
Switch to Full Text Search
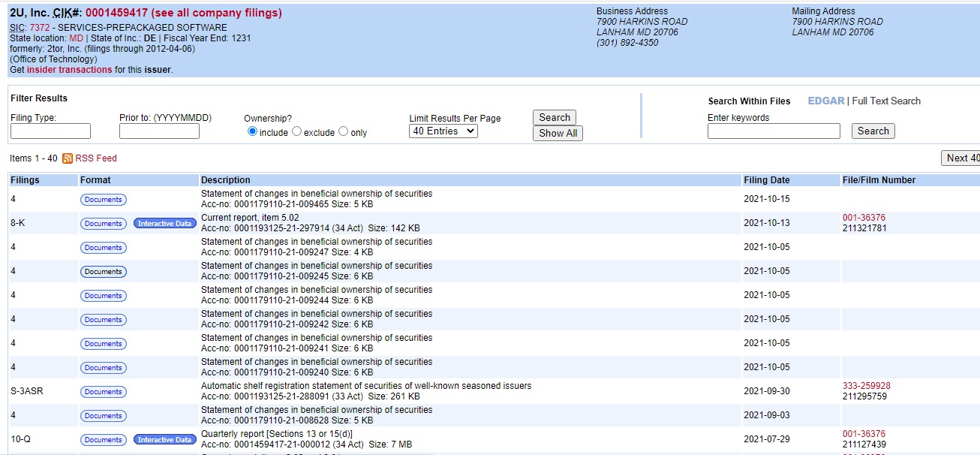[x=886, y=101]
